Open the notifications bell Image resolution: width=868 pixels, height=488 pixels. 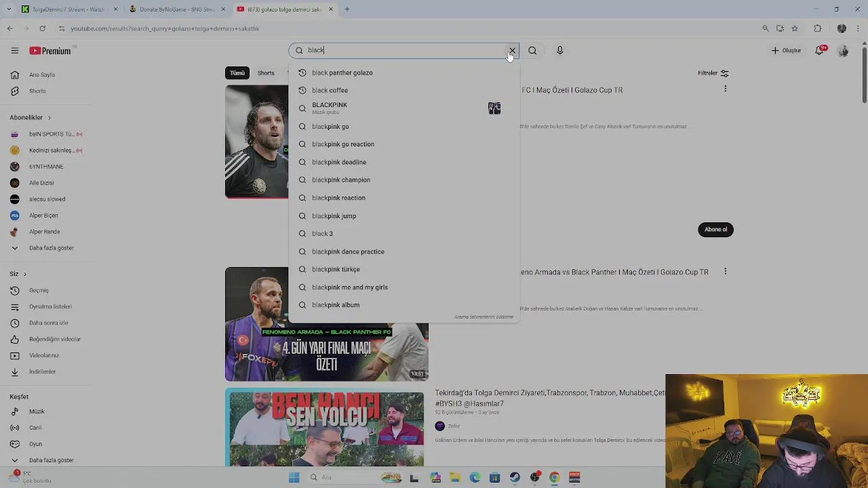point(819,51)
